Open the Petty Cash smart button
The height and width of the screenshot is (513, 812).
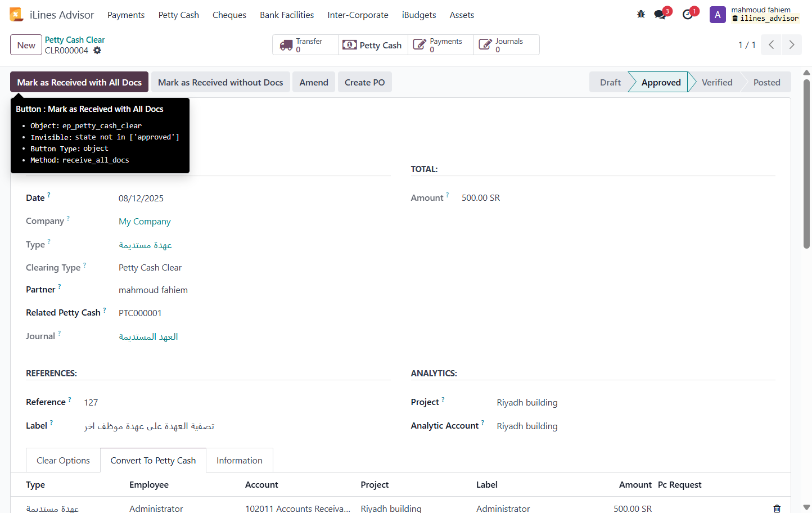coord(372,45)
